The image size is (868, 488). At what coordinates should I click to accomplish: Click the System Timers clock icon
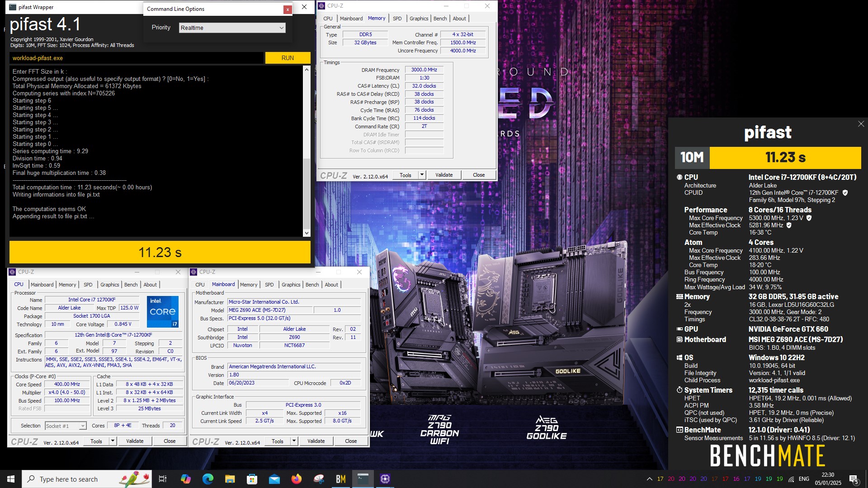point(679,390)
